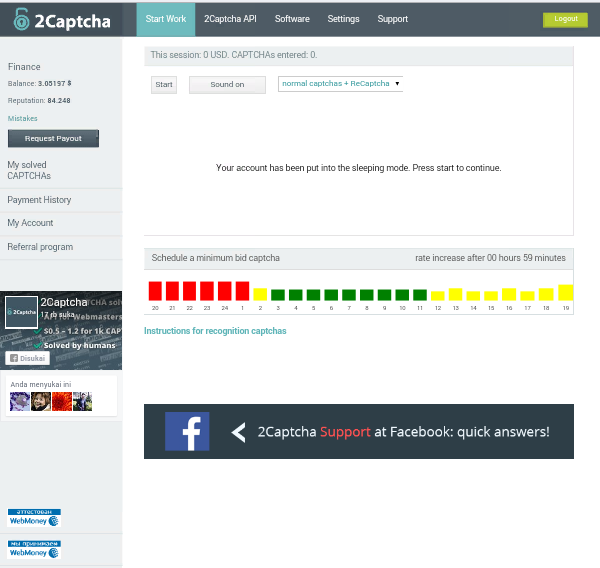Go to the Software menu item
This screenshot has width=600, height=568.
point(292,19)
